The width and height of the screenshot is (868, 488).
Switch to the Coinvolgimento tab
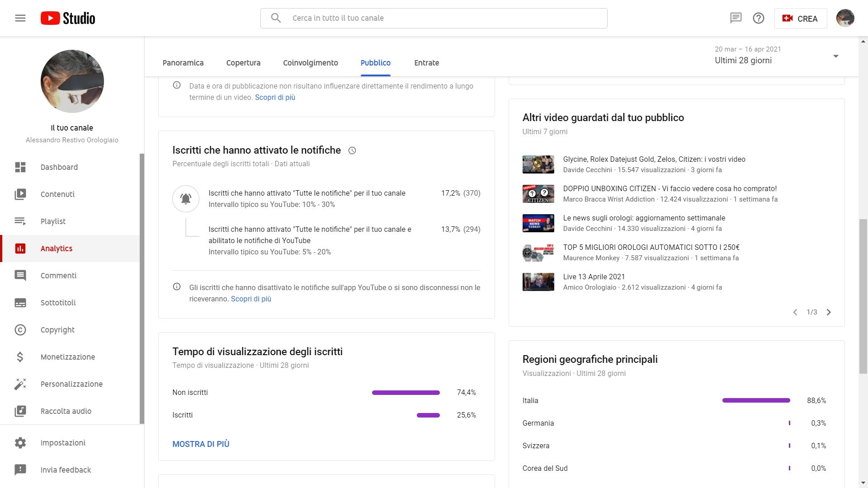[x=311, y=63]
